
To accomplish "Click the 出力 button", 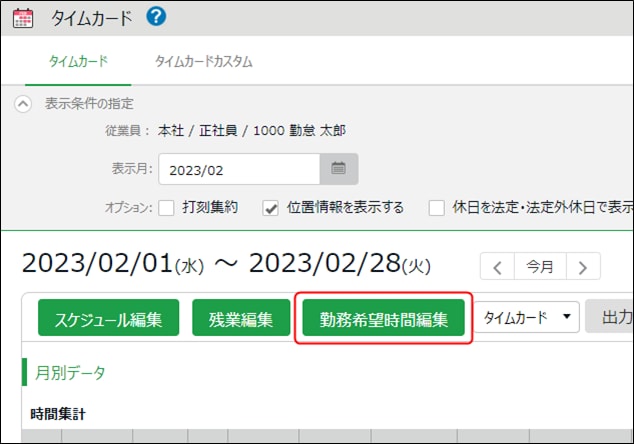I will 612,318.
